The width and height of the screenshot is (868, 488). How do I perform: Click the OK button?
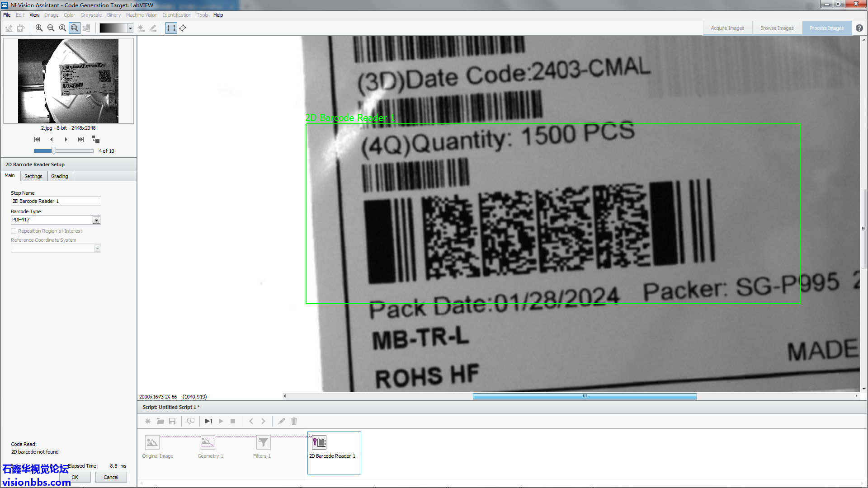pos(75,477)
